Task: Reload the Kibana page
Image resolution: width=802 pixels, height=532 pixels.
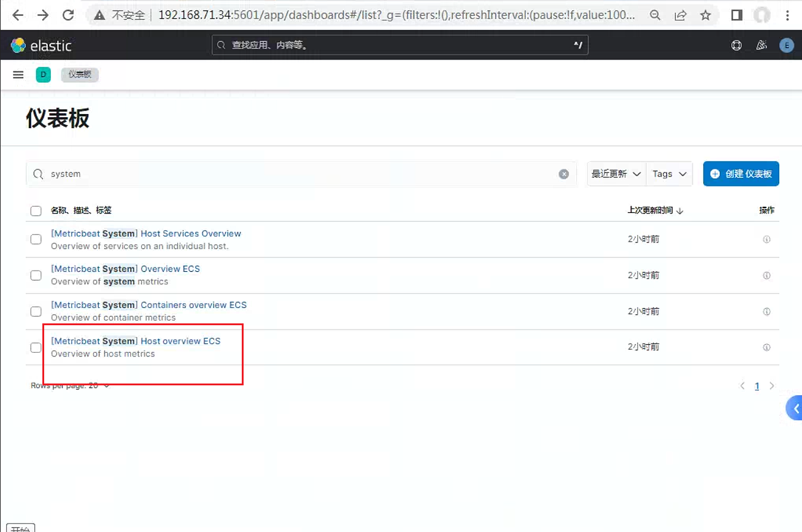Action: (x=68, y=15)
